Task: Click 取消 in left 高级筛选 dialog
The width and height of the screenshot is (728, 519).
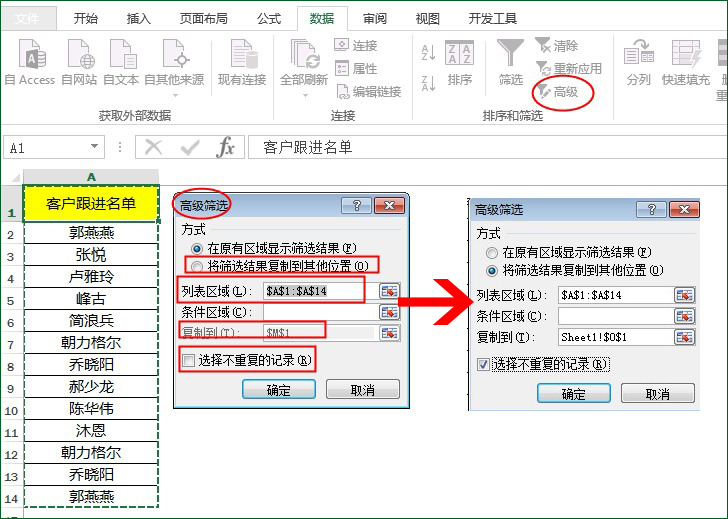Action: (x=363, y=389)
